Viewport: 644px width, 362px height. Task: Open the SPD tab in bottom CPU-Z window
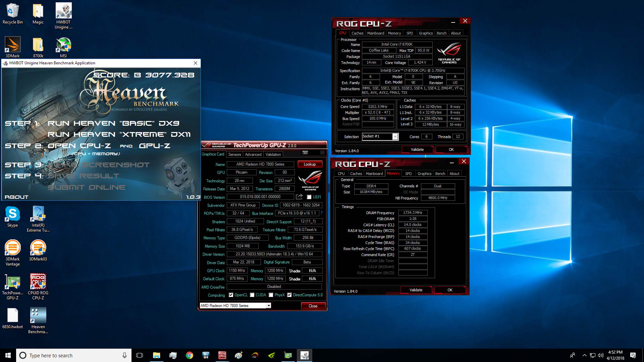pyautogui.click(x=408, y=174)
